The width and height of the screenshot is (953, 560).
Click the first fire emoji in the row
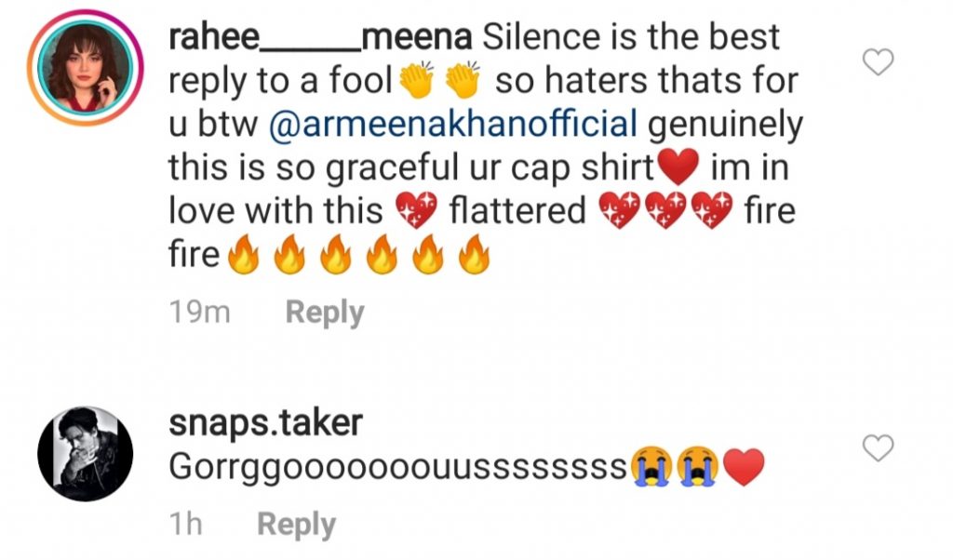(x=243, y=255)
